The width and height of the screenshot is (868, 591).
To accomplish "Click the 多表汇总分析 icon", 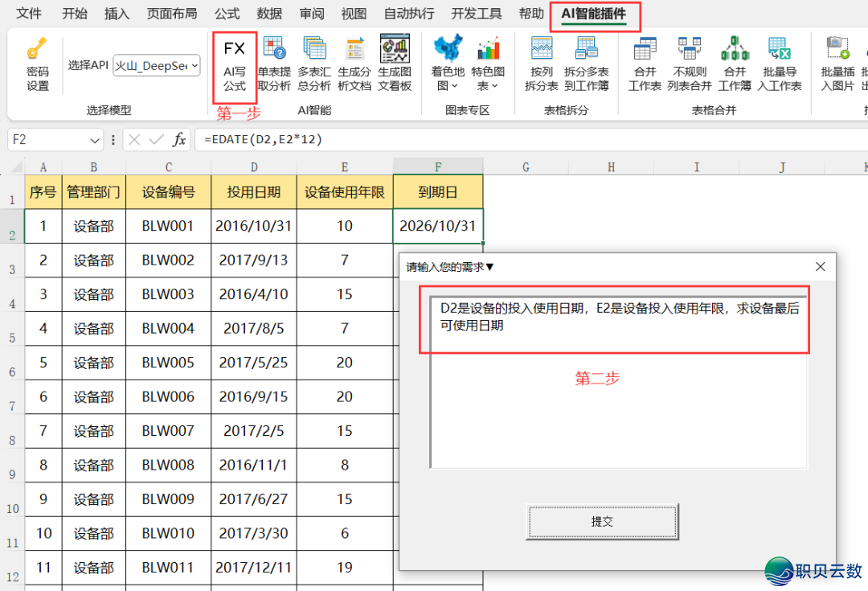I will click(314, 63).
